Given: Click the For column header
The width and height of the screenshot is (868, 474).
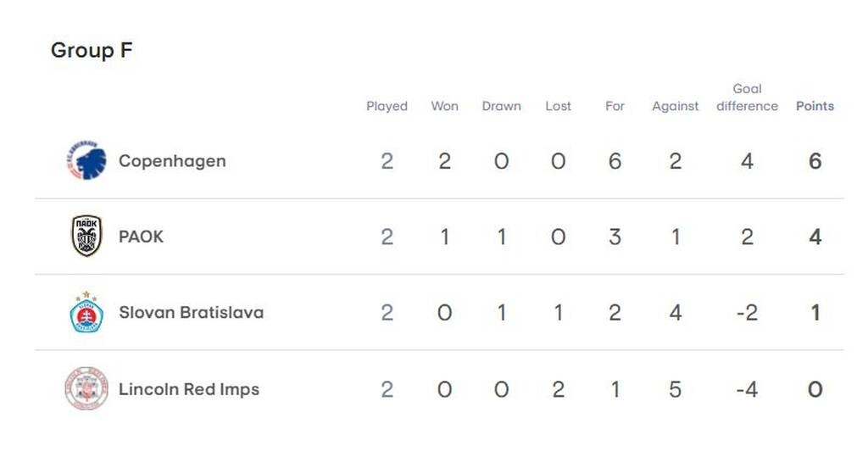Looking at the screenshot, I should [615, 106].
